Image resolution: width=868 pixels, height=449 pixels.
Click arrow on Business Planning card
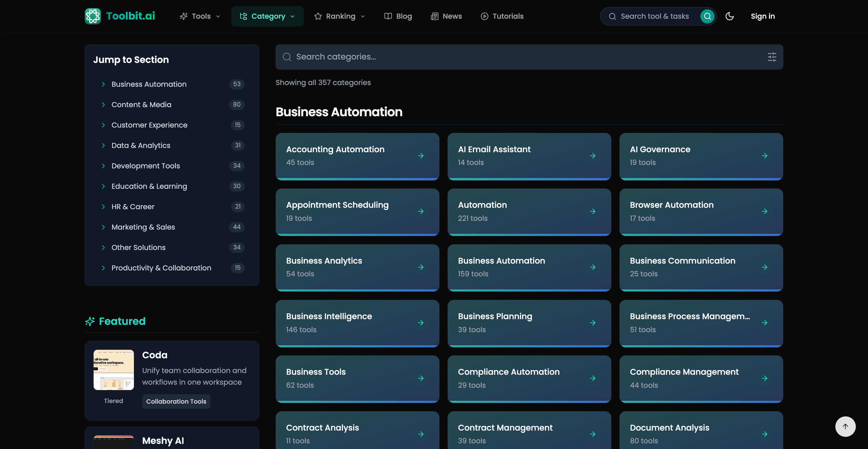point(593,323)
